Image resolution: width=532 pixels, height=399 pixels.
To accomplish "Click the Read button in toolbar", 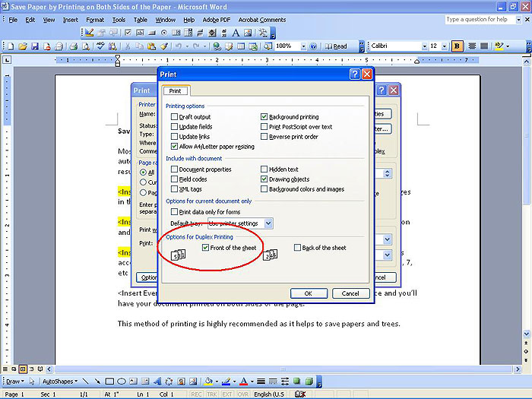I will [x=337, y=46].
